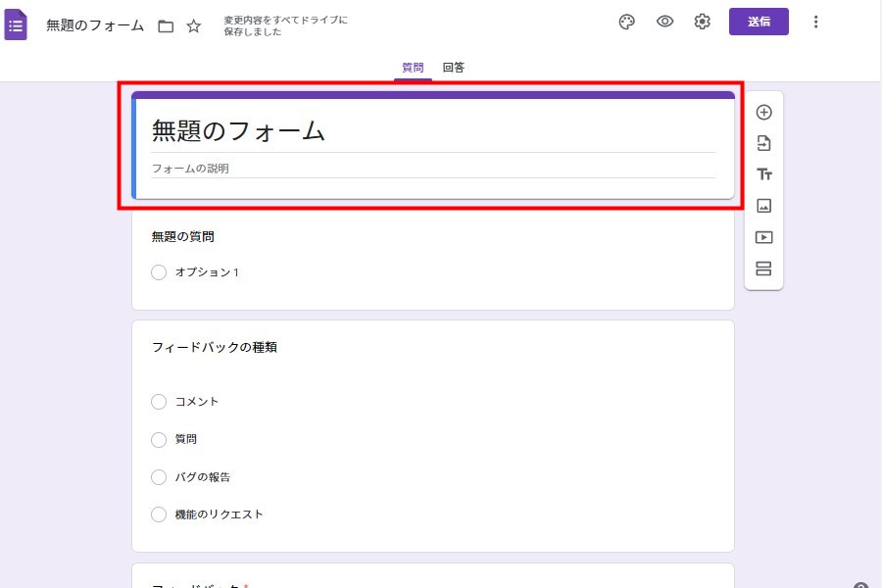Viewport: 882px width, 588px height.
Task: Open the more options three-dot menu
Action: 816,23
